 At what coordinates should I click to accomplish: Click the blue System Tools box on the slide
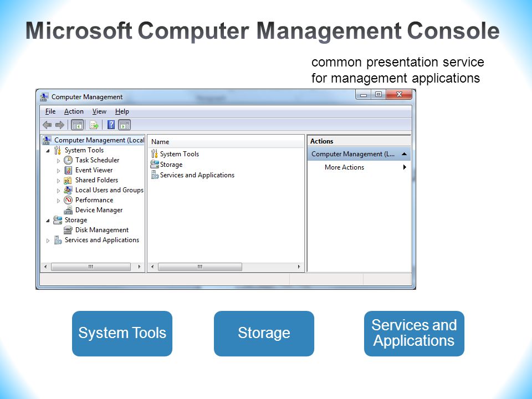click(122, 334)
